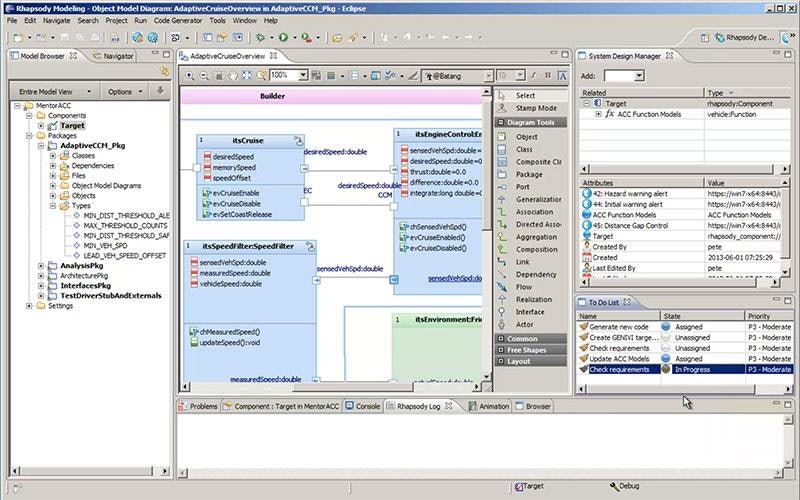
Task: Click the State column header
Action: coord(702,316)
